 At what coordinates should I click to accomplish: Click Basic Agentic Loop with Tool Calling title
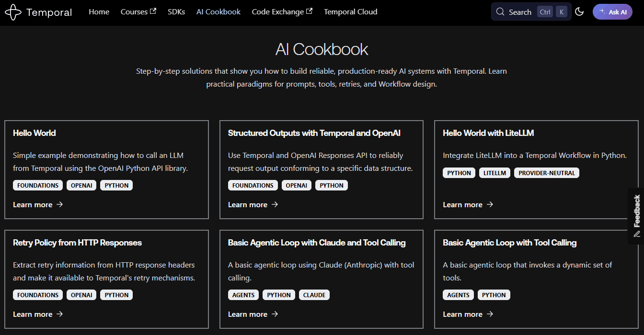click(x=510, y=243)
